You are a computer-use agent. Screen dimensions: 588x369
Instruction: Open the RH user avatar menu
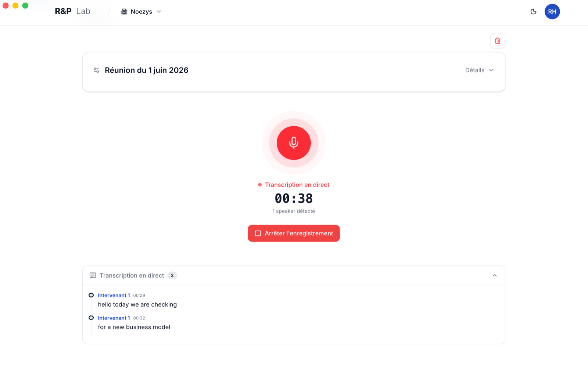[552, 12]
